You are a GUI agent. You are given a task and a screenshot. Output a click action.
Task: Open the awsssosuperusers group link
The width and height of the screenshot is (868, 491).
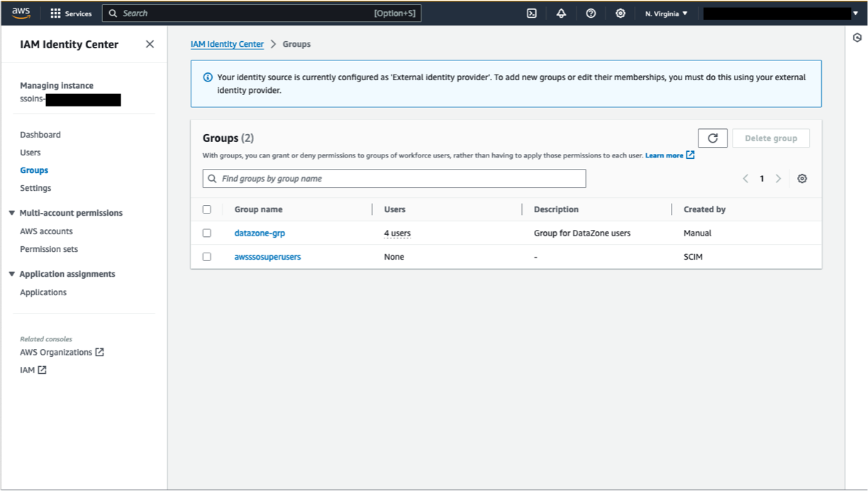(x=267, y=257)
